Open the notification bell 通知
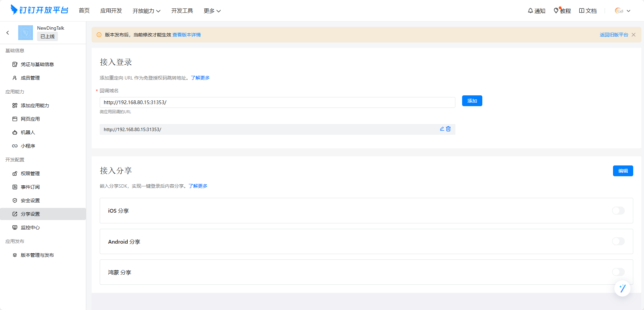 tap(536, 11)
